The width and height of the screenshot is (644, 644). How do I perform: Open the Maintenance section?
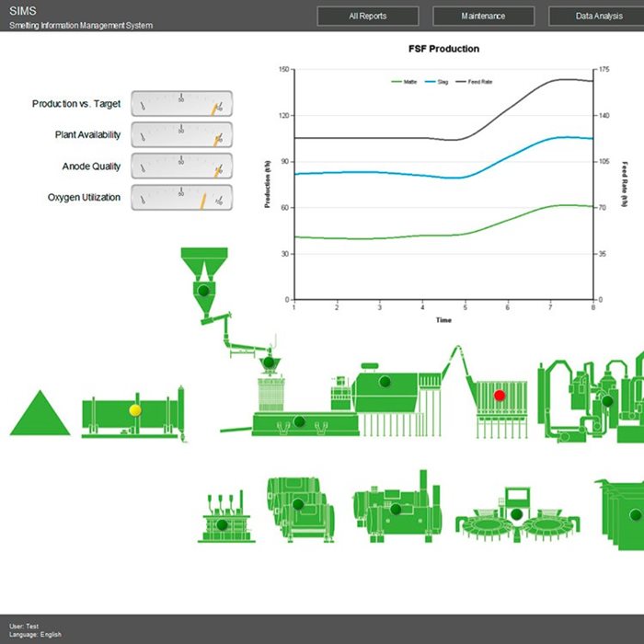tap(483, 16)
